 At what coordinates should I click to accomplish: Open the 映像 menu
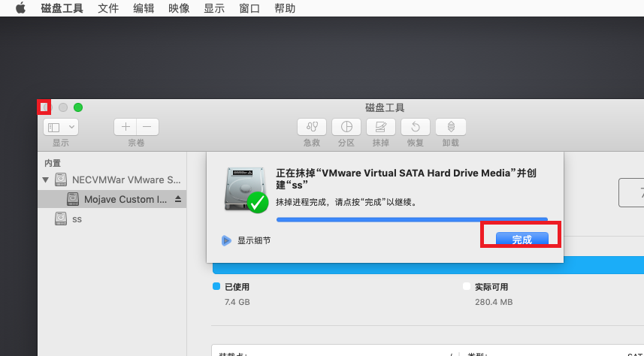[x=179, y=8]
